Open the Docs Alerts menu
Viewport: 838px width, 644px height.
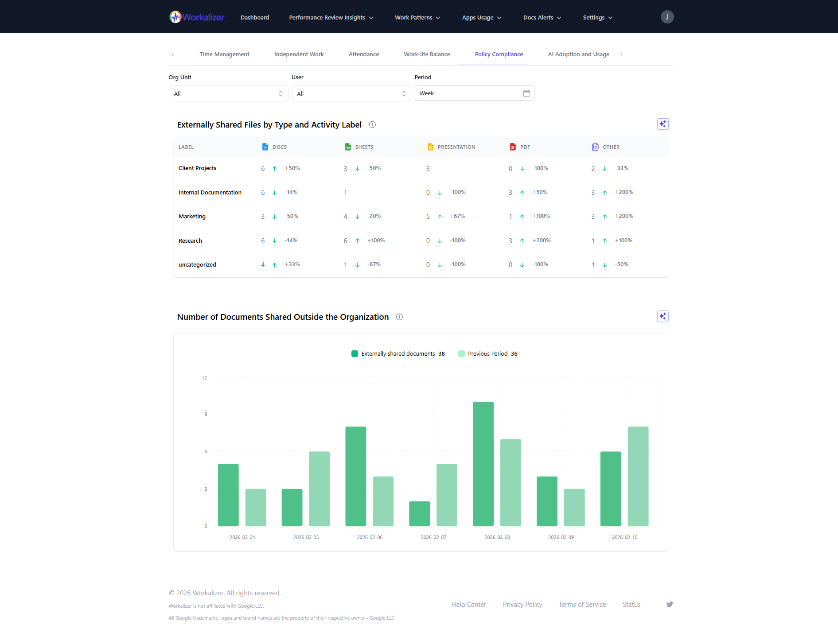click(x=542, y=17)
